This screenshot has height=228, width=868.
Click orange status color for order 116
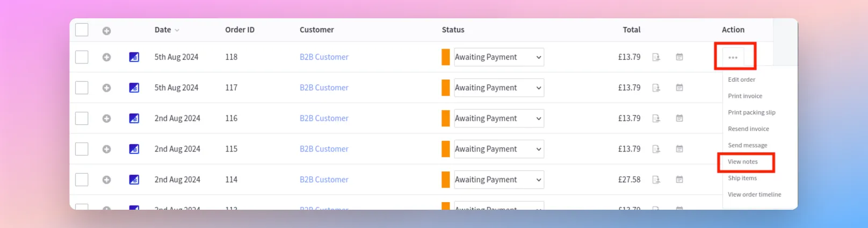click(x=445, y=118)
